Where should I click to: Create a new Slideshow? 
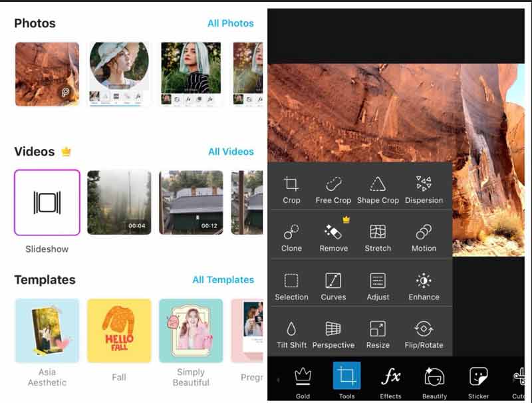click(47, 202)
